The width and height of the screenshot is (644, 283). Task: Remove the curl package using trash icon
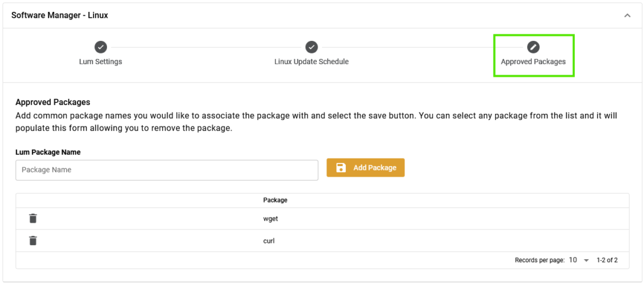click(x=33, y=241)
